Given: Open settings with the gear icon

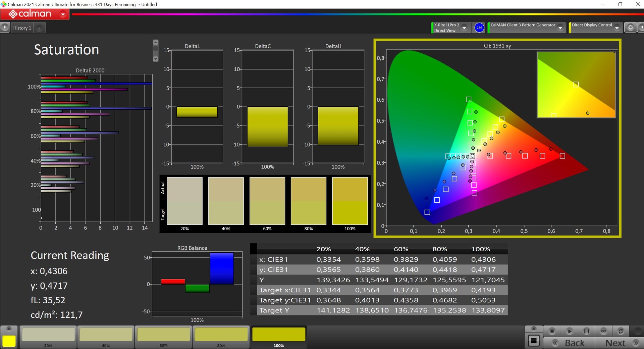Looking at the screenshot, I should tap(630, 28).
